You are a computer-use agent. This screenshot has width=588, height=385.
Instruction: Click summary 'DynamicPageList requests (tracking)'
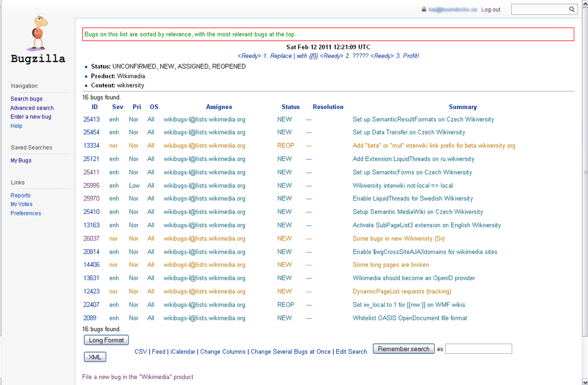pos(402,291)
